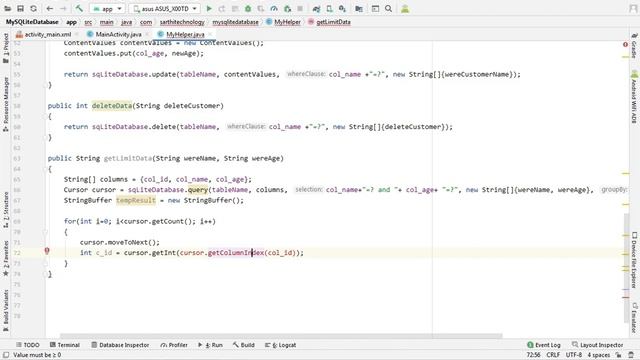Click cursor position 72:56 in status bar

533,355
